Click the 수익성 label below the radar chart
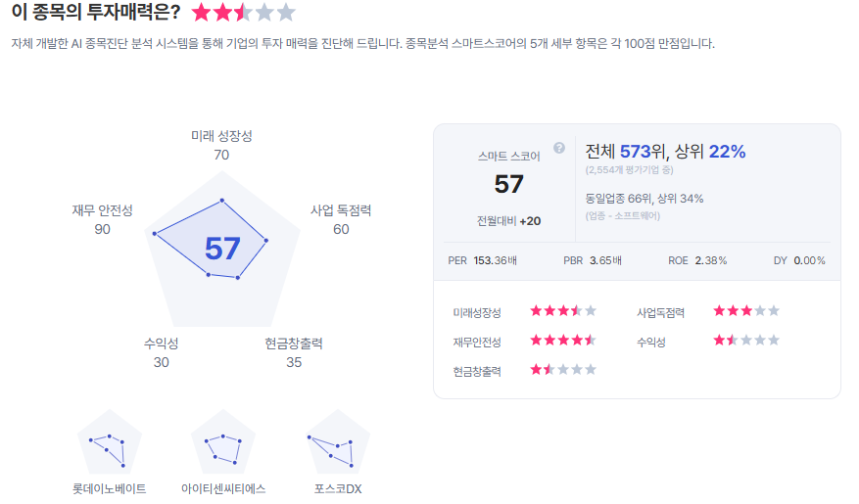 pos(162,344)
